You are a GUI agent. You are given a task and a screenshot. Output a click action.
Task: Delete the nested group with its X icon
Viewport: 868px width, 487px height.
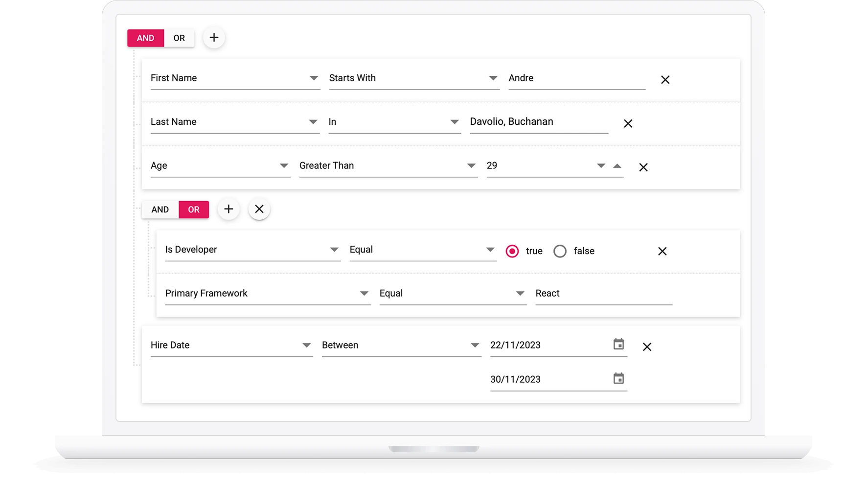tap(259, 209)
